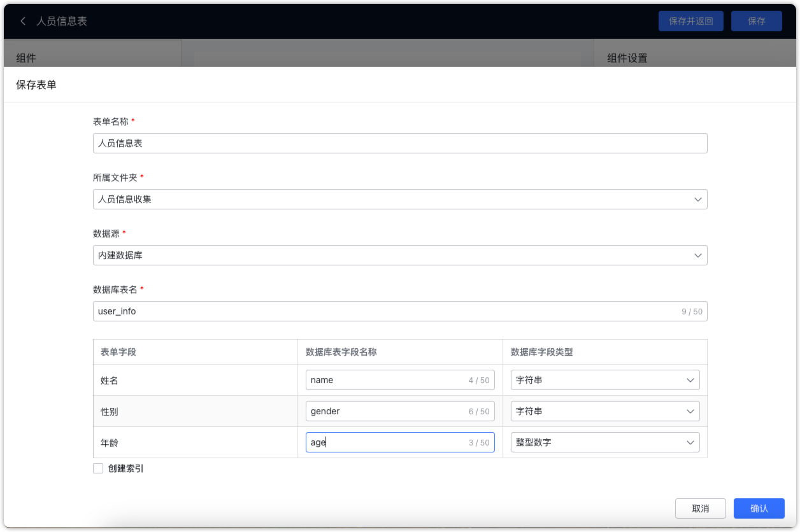Switch to the 组件 panel
The width and height of the screenshot is (800, 532).
tap(25, 58)
